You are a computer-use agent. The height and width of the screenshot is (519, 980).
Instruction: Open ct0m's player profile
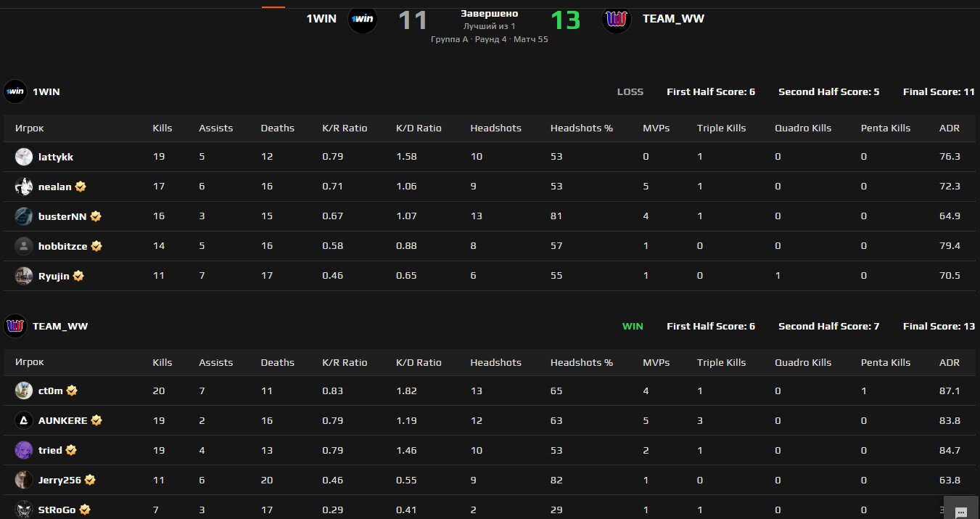point(51,391)
